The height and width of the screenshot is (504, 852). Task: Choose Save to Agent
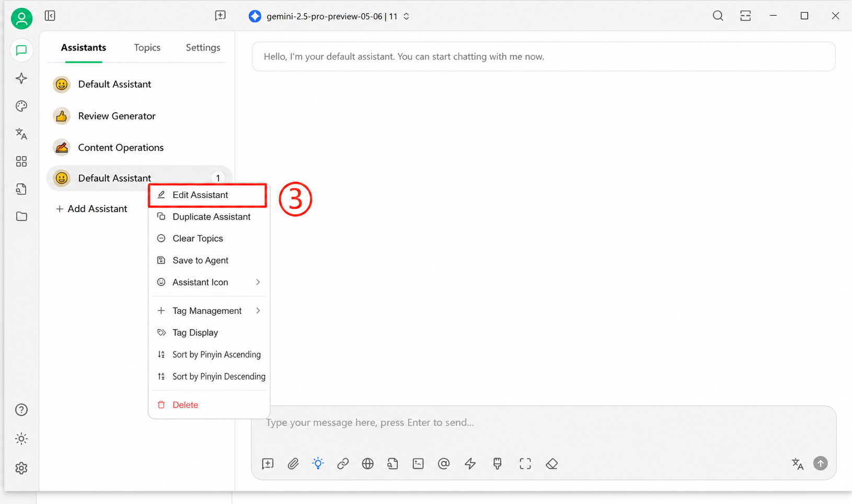[209, 261]
